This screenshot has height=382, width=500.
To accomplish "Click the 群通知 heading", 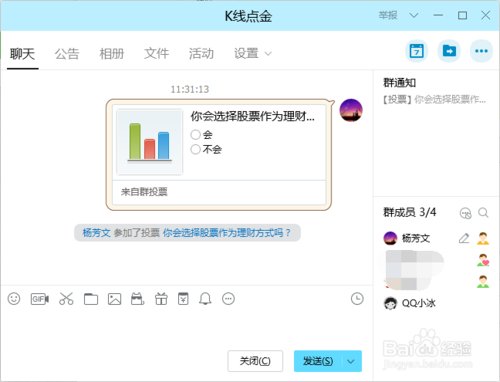I will pyautogui.click(x=399, y=82).
